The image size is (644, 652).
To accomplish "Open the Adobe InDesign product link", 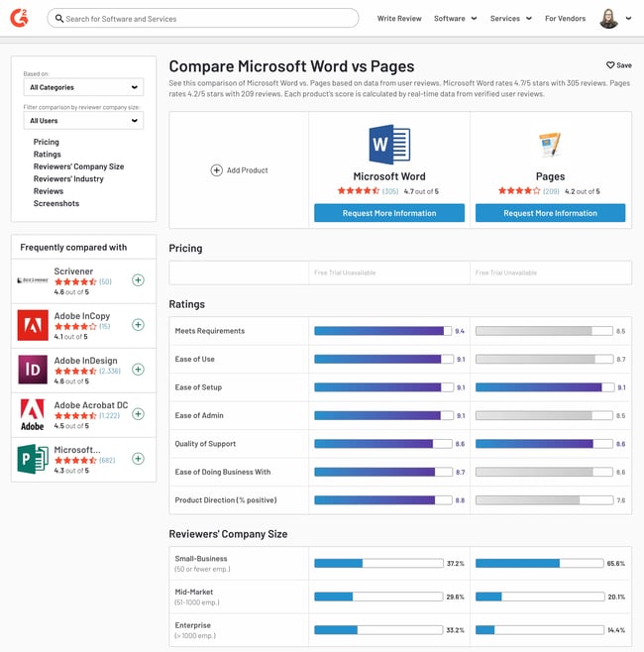I will pyautogui.click(x=85, y=361).
